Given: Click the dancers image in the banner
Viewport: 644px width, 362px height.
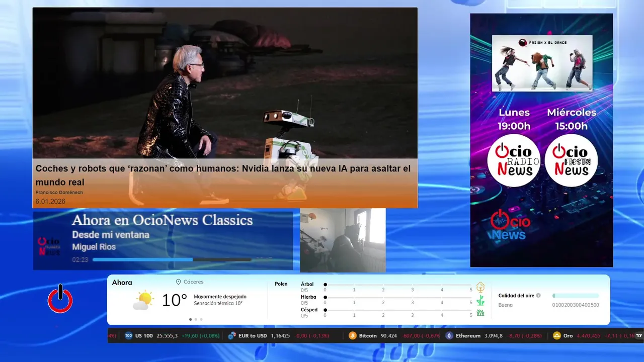Looking at the screenshot, I should 542,63.
